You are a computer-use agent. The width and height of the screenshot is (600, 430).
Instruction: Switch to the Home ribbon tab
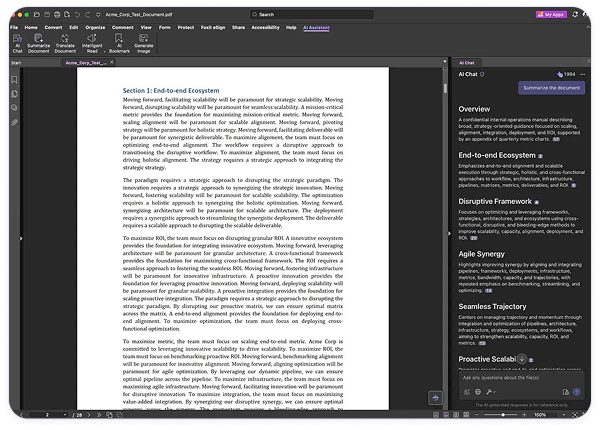31,28
